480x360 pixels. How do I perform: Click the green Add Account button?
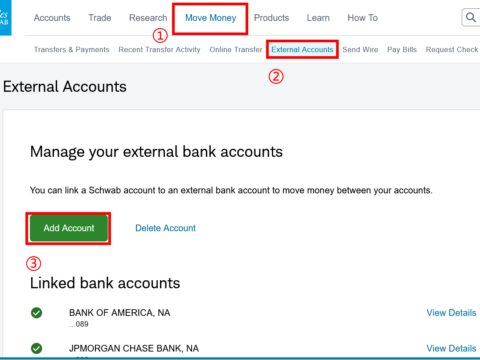point(69,228)
